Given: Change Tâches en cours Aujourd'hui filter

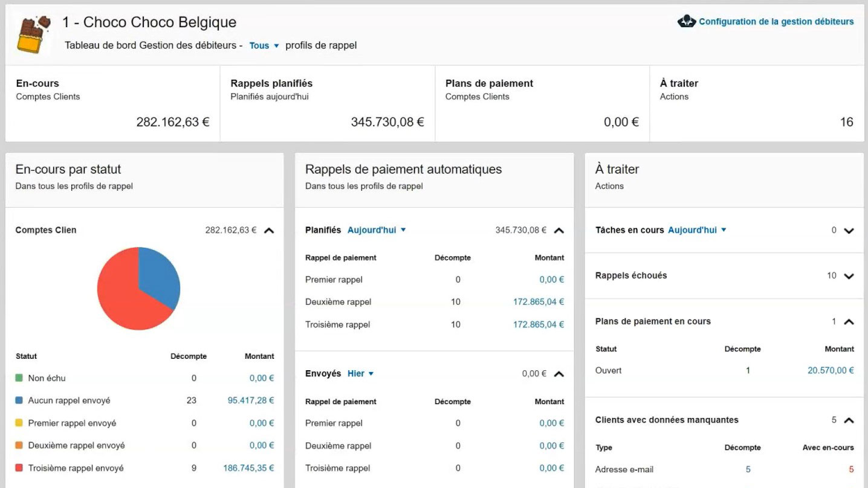Looking at the screenshot, I should click(696, 230).
